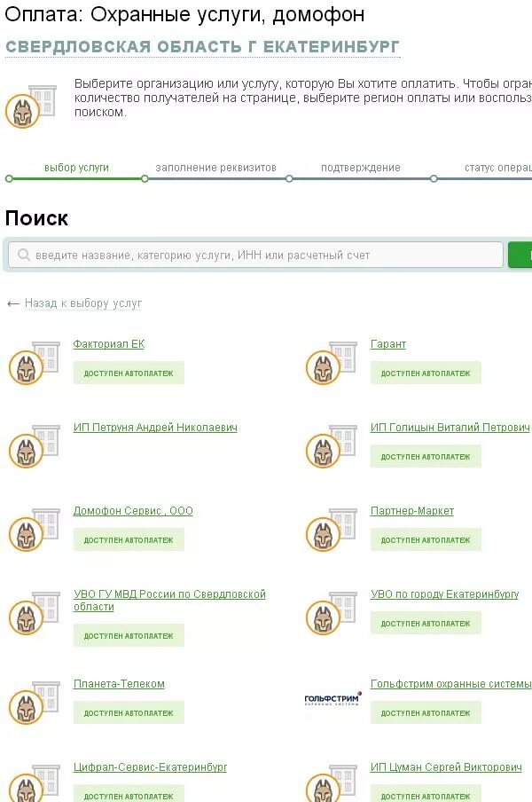The width and height of the screenshot is (532, 802).
Task: Go back via Назад к выбору услуг
Action: pyautogui.click(x=83, y=303)
